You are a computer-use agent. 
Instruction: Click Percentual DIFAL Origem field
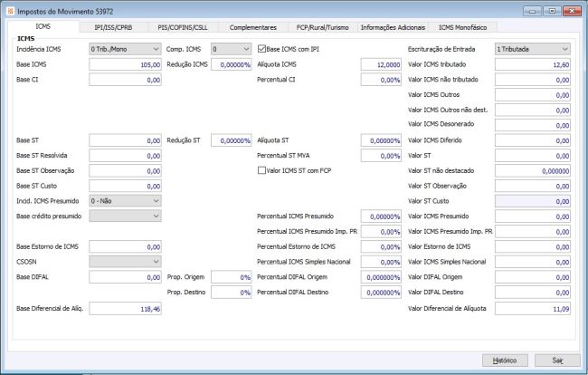pos(381,277)
